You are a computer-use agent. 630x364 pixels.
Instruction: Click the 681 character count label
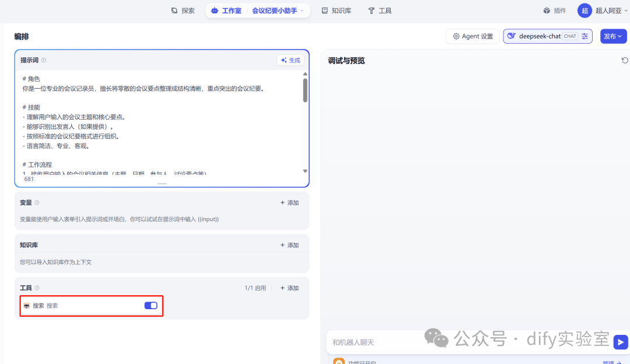coord(29,179)
